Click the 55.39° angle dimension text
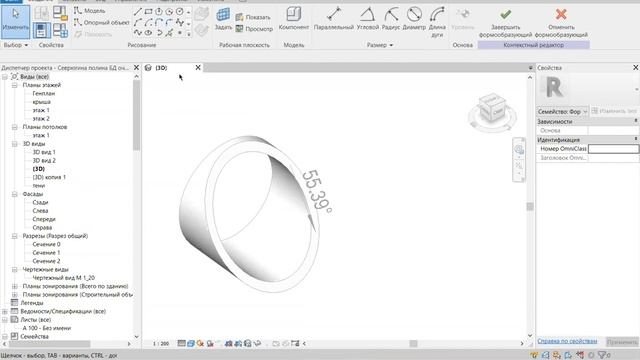The width and height of the screenshot is (640, 360). (x=317, y=191)
